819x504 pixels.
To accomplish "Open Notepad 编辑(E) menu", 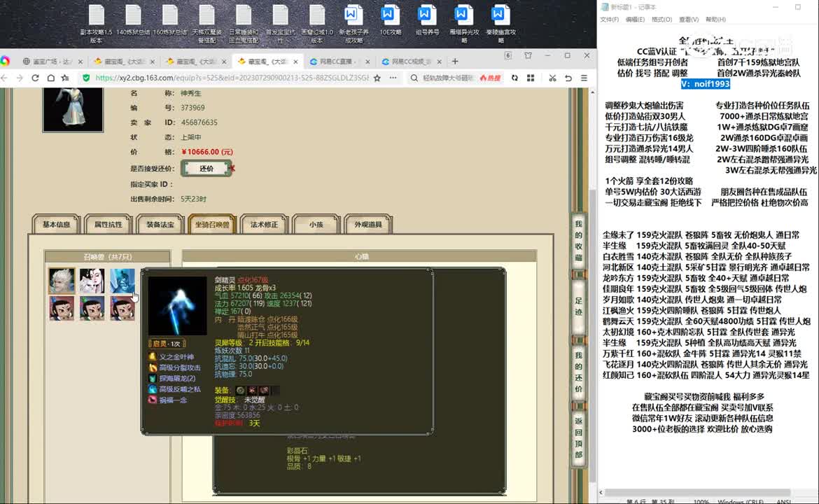I will click(x=635, y=20).
